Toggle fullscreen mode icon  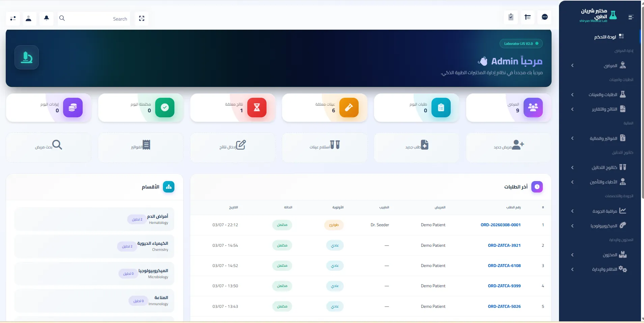click(x=142, y=19)
